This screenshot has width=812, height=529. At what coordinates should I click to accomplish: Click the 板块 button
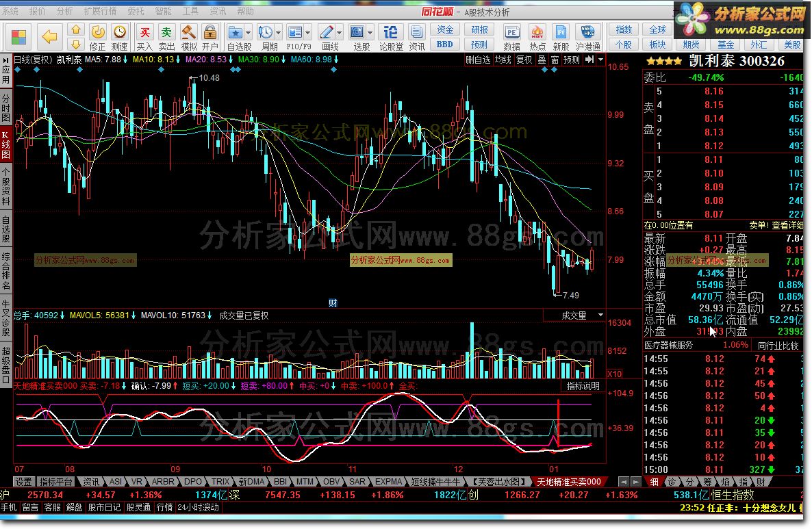click(x=658, y=44)
